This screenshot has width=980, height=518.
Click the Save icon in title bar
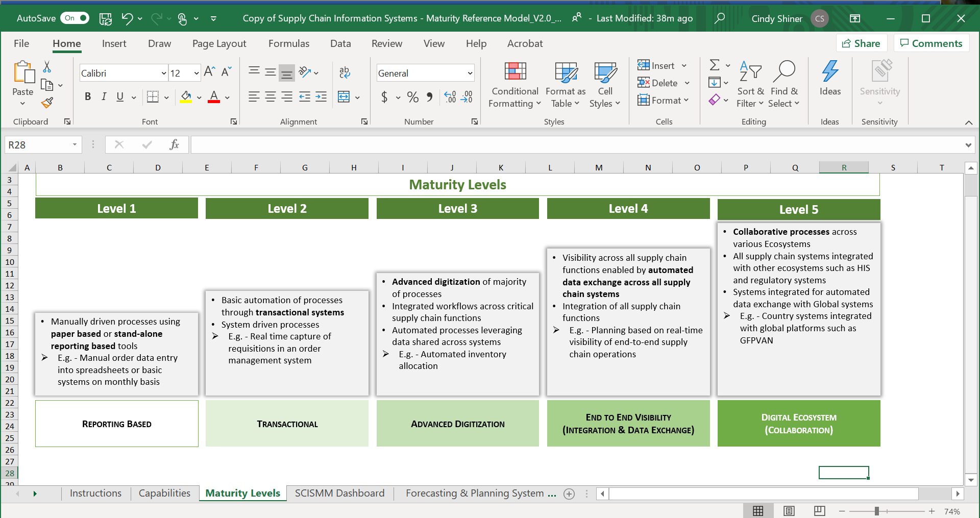[x=106, y=19]
